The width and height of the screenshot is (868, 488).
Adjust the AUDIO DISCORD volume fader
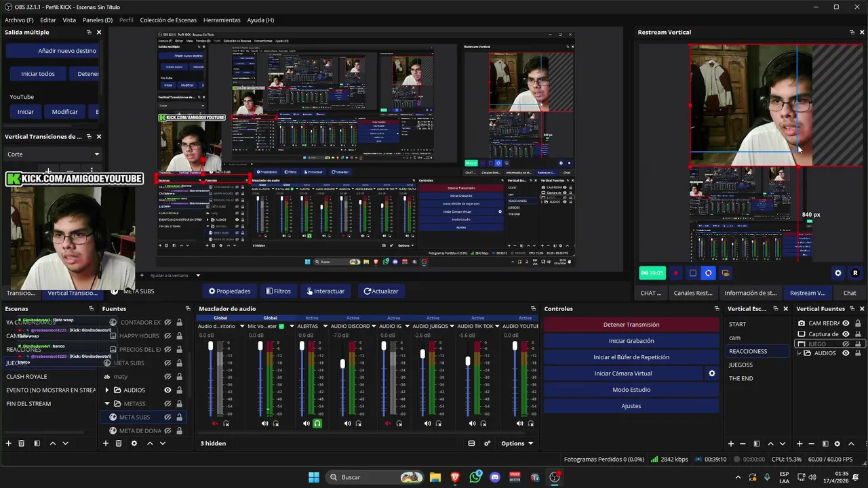point(343,364)
